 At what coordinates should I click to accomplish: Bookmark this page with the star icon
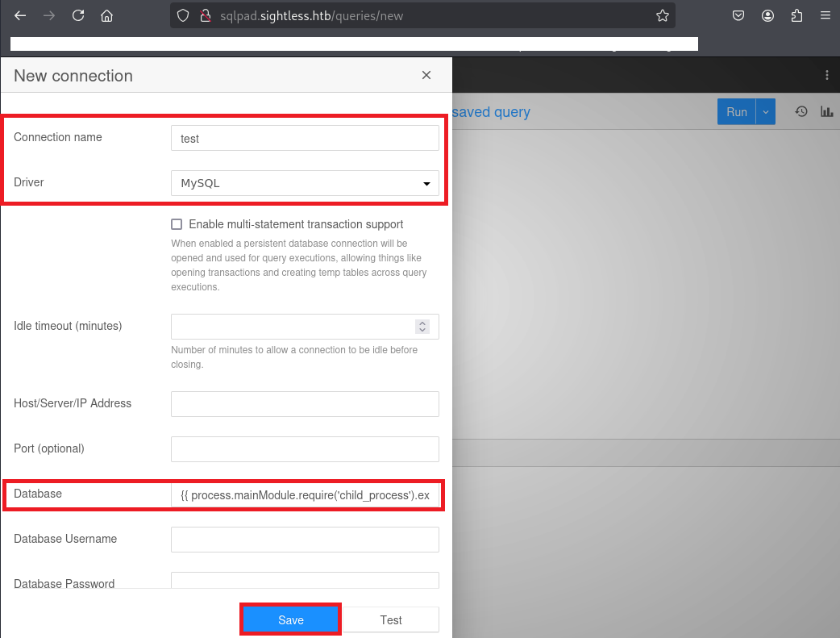[662, 15]
